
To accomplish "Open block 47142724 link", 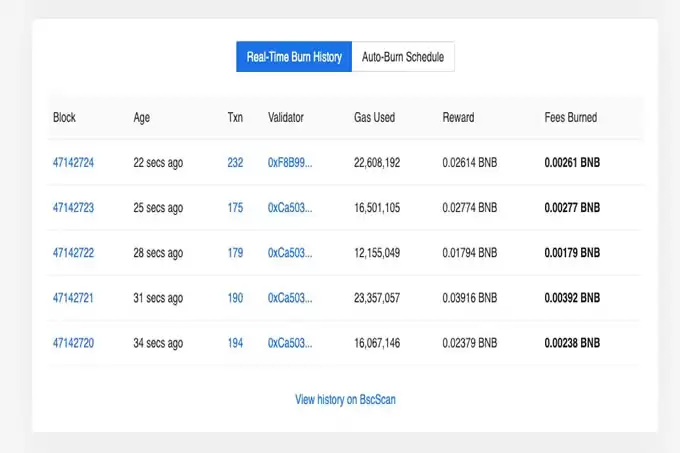I will [73, 163].
